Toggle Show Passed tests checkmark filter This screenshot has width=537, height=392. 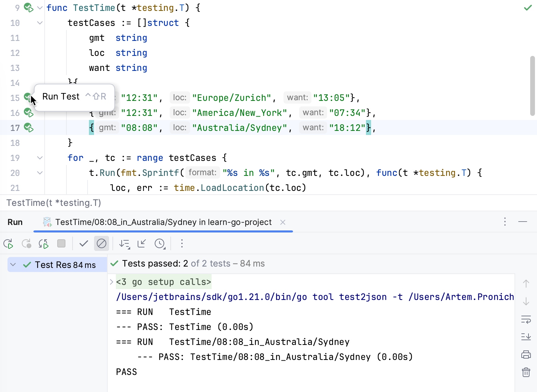(83, 243)
